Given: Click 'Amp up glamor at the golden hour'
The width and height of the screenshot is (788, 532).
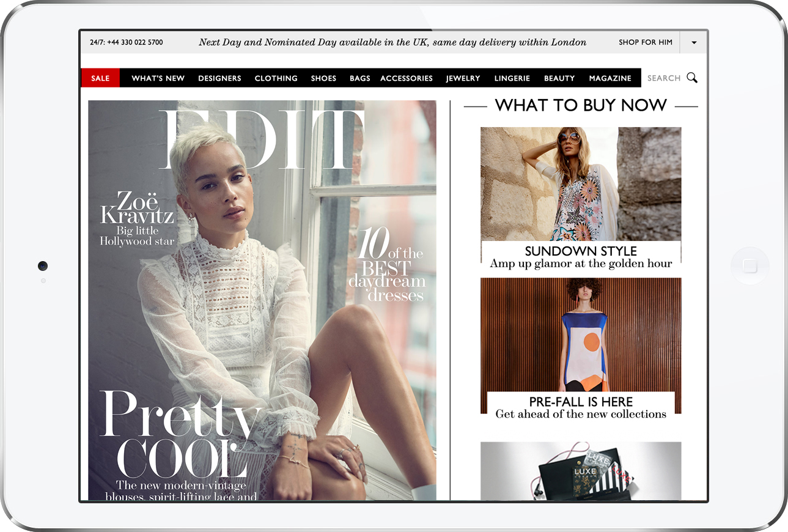Looking at the screenshot, I should pos(581,264).
